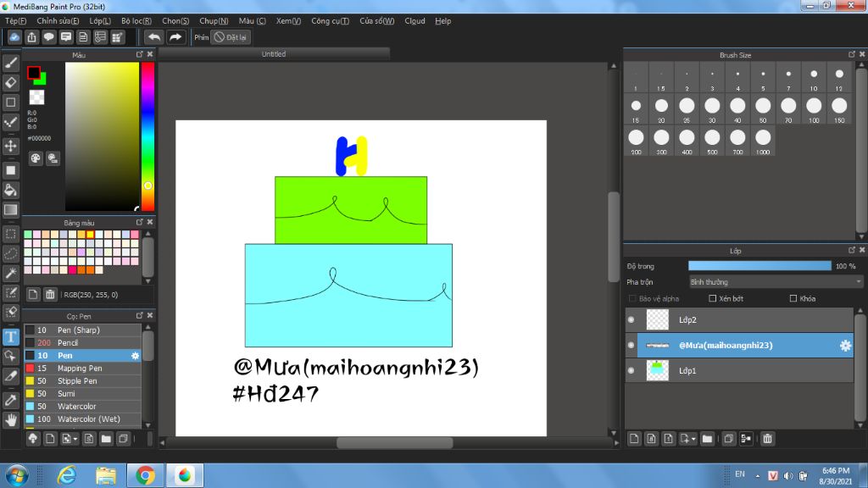Select the Eraser tool
Viewport: 868px width, 488px height.
(10, 82)
